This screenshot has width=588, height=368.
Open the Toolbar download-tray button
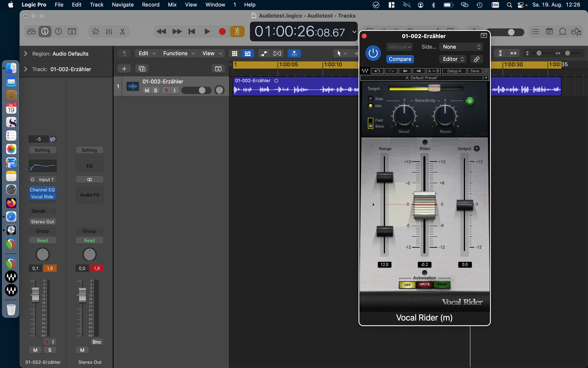[72, 31]
